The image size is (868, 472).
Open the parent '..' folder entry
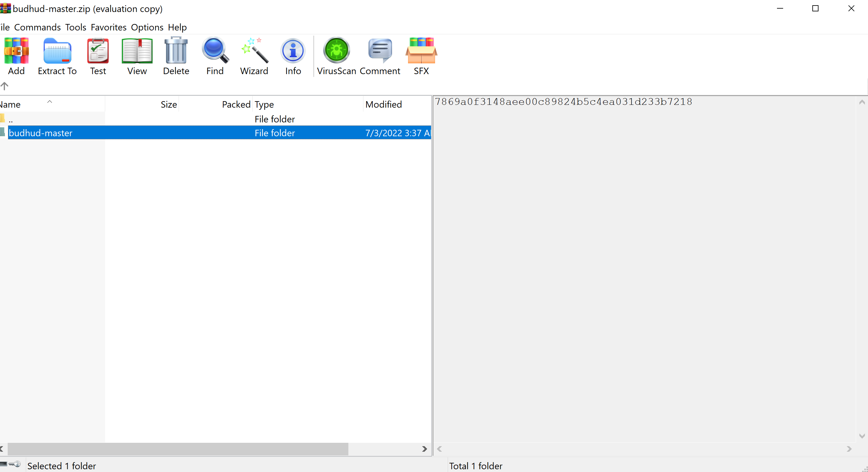[x=11, y=119]
